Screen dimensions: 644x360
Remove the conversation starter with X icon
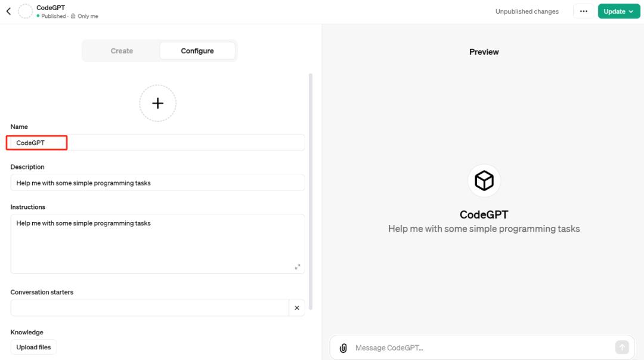[297, 308]
